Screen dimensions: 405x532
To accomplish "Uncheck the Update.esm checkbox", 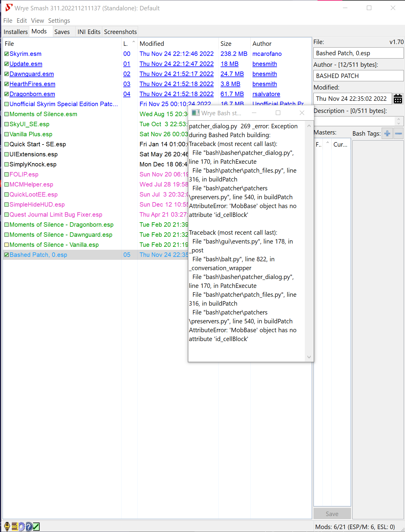I will [x=7, y=64].
